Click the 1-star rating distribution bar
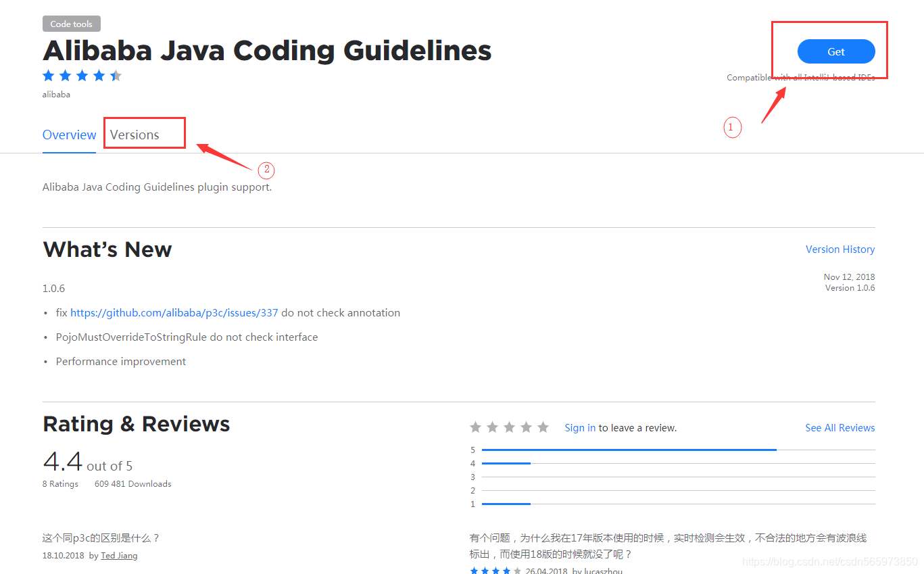Viewport: 924px width, 574px height. pyautogui.click(x=678, y=504)
